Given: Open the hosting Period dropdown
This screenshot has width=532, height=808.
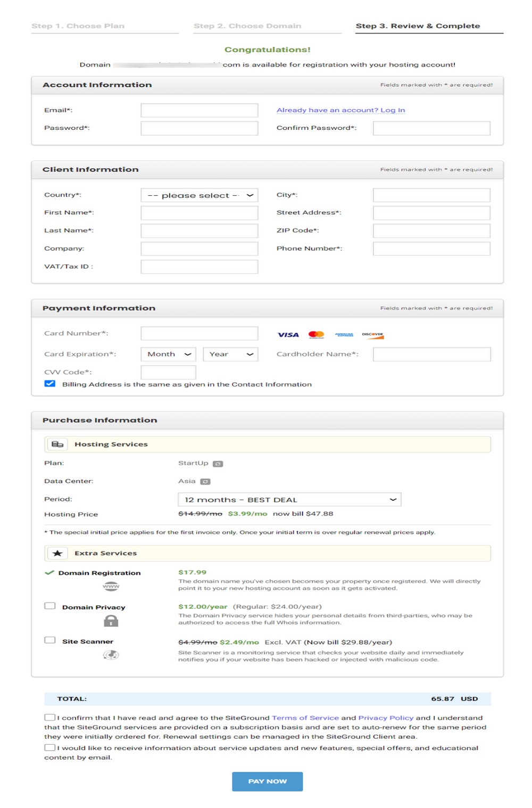Looking at the screenshot, I should pyautogui.click(x=289, y=500).
